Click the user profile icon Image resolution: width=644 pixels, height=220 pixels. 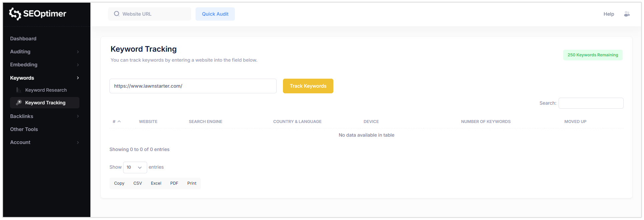tap(627, 14)
